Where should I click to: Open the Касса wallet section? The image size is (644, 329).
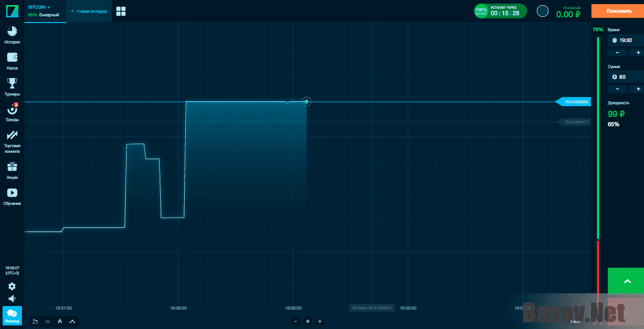point(12,60)
